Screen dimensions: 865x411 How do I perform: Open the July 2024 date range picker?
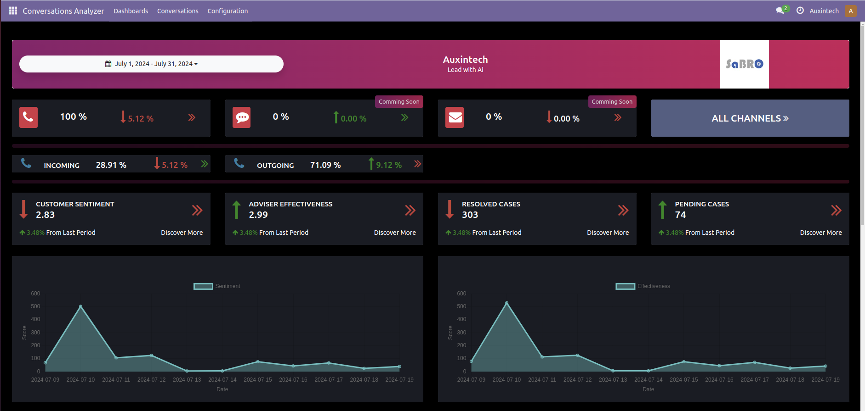tap(151, 64)
